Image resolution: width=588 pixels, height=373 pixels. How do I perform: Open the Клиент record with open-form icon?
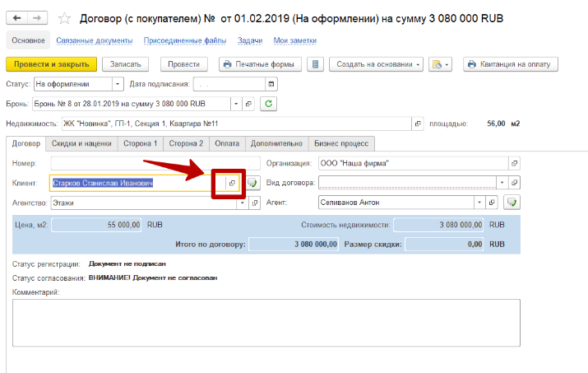tap(232, 183)
